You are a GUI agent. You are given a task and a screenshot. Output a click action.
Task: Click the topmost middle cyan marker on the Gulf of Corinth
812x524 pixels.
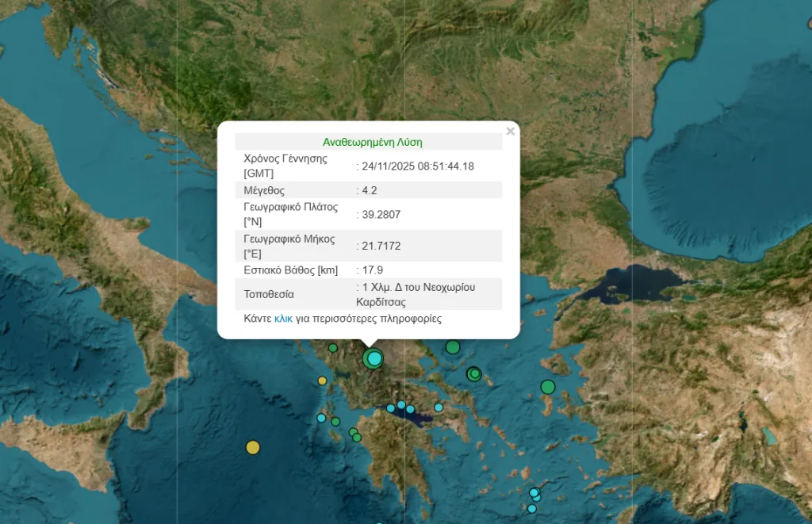(401, 404)
